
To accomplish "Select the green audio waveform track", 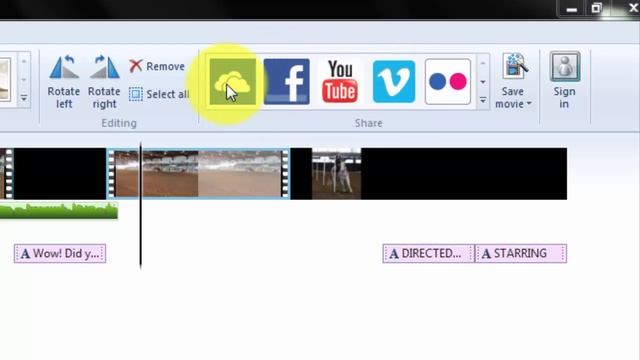I will [59, 211].
